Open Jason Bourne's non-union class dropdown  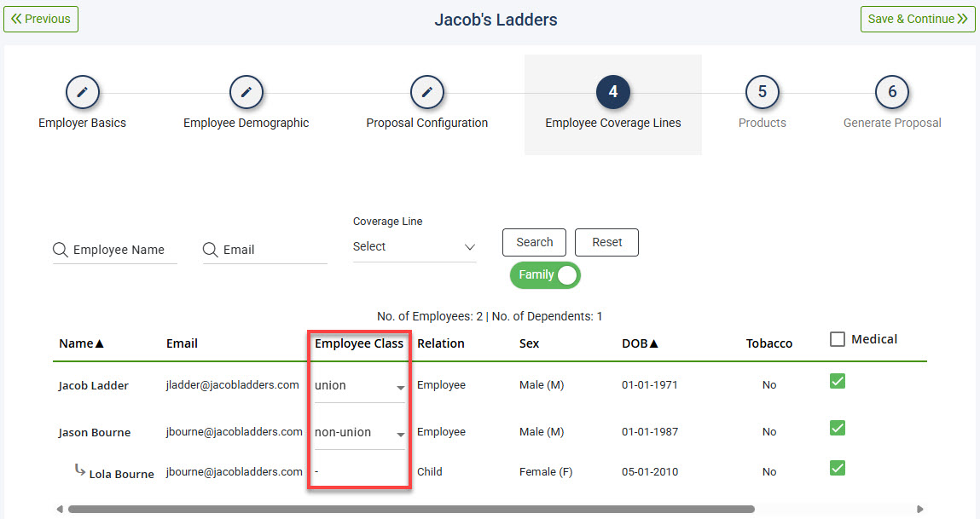click(400, 435)
